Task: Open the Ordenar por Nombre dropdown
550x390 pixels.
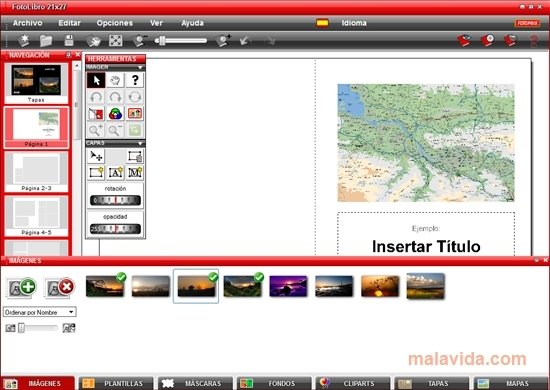Action: 40,312
